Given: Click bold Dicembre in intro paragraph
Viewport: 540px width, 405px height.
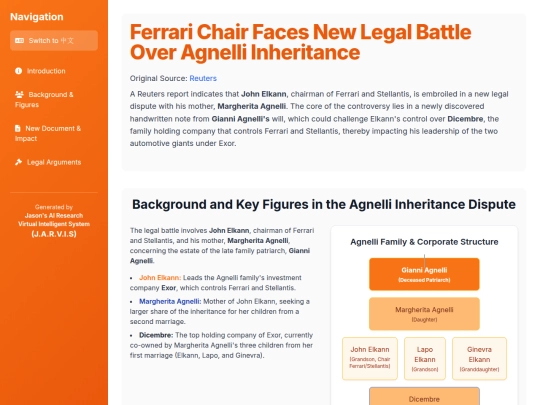Looking at the screenshot, I should tap(465, 119).
